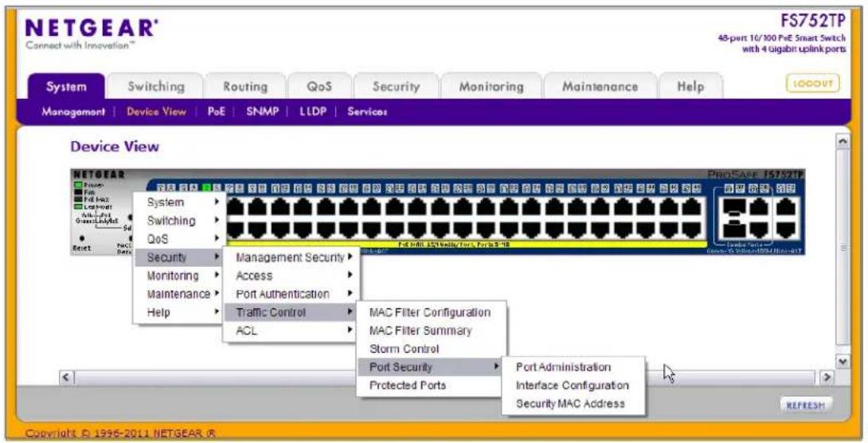This screenshot has height=443, width=868.
Task: Click the vertical scrollbar up arrow
Action: [x=843, y=141]
